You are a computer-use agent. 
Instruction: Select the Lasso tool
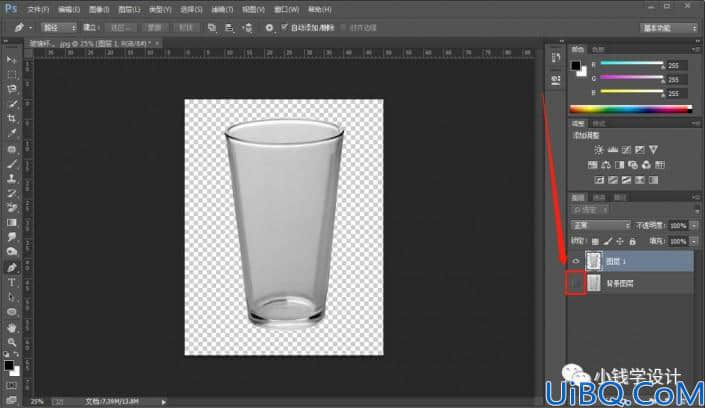tap(12, 89)
